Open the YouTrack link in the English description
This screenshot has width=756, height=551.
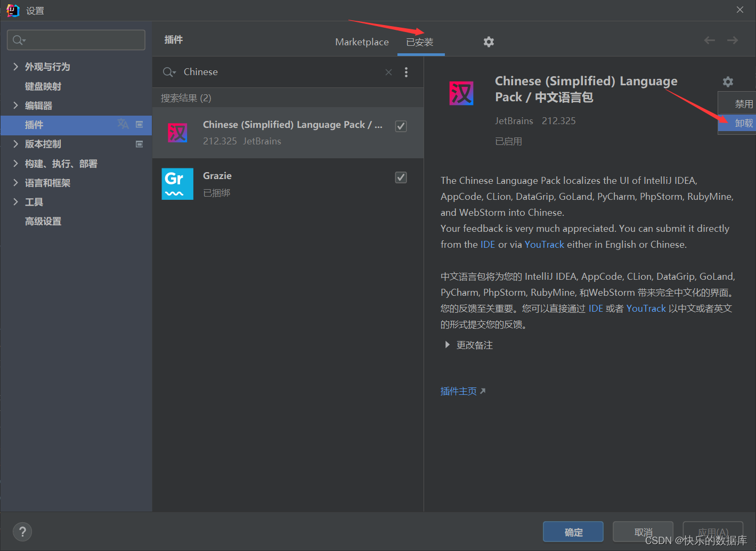click(x=544, y=245)
